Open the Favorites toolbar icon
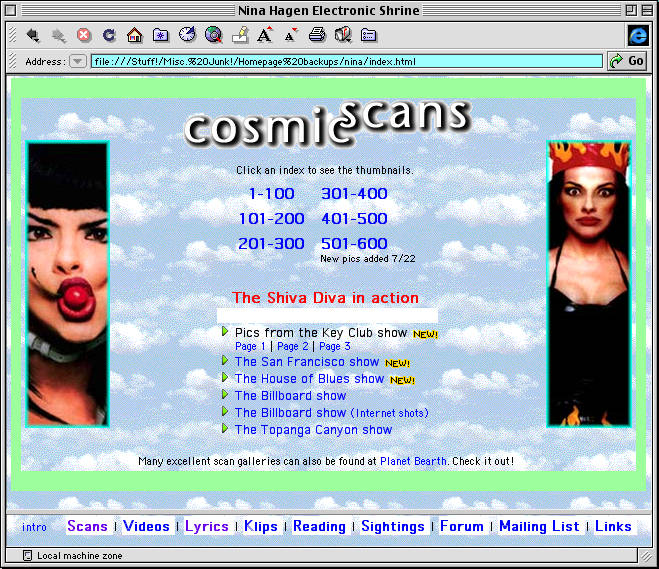This screenshot has height=569, width=659. [160, 35]
